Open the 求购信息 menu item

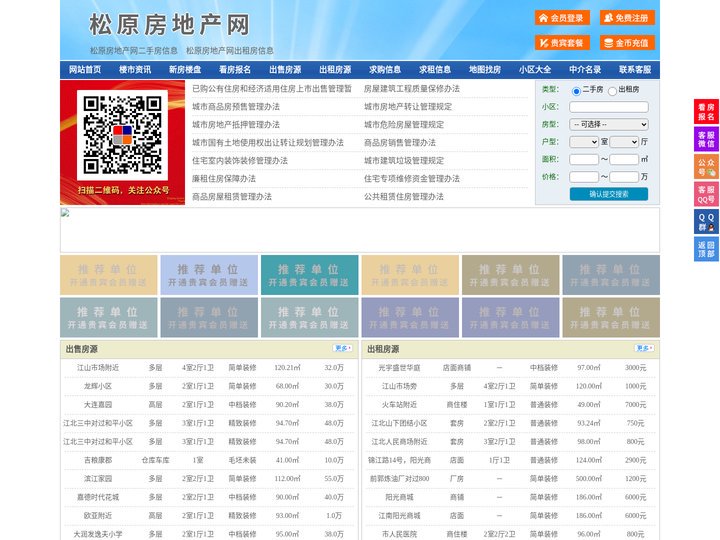(385, 70)
